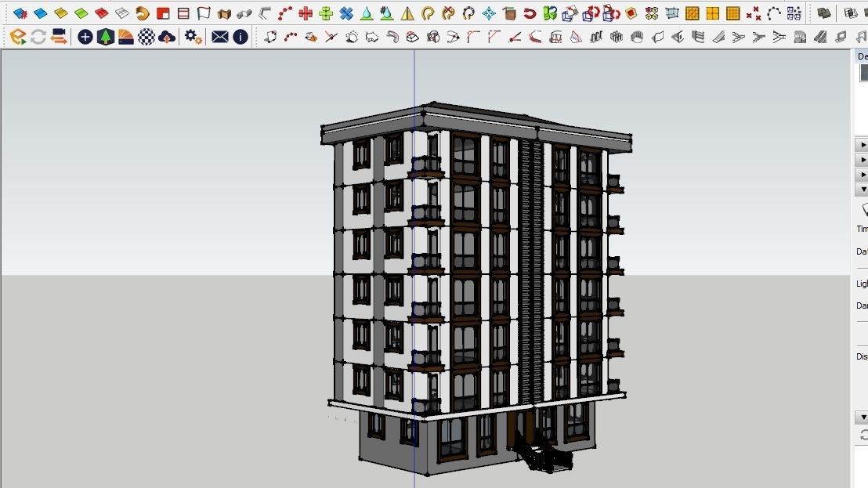This screenshot has width=868, height=488.
Task: Select the red sheet tool icon
Action: [x=102, y=13]
